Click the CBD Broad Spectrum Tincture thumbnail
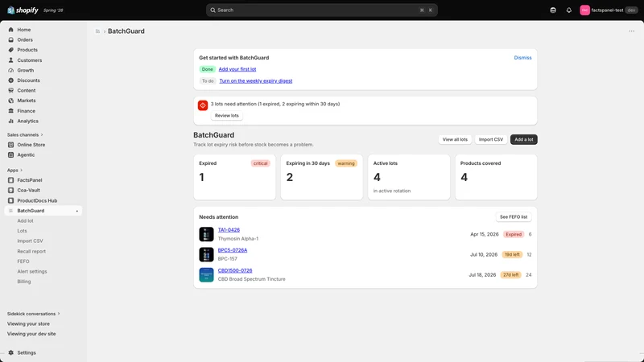The height and width of the screenshot is (362, 644). point(206,275)
